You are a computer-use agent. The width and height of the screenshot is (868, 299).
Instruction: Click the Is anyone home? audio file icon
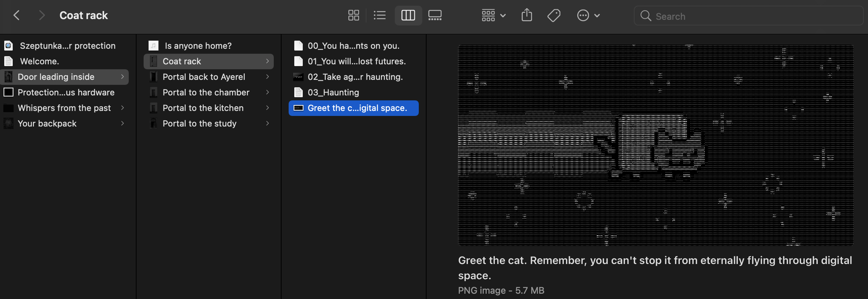tap(154, 46)
